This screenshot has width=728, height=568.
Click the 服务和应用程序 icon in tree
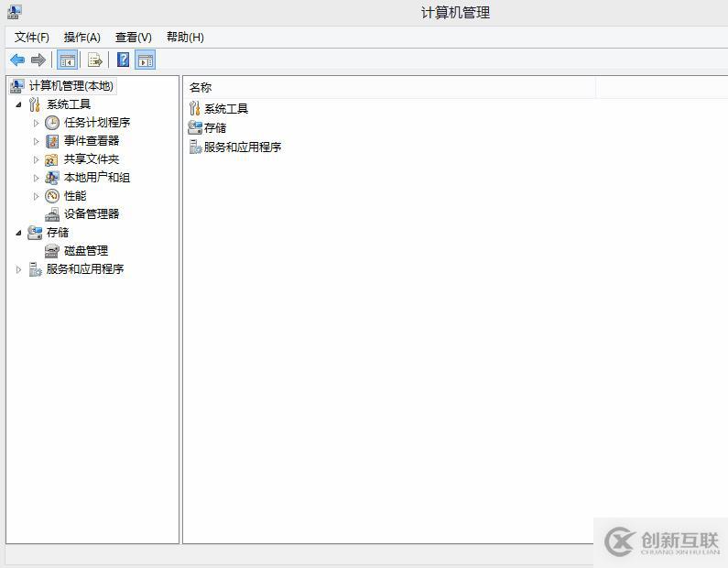click(36, 269)
